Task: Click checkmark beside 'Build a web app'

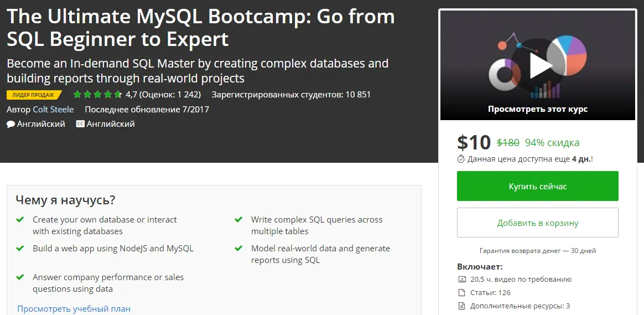Action: (x=20, y=249)
